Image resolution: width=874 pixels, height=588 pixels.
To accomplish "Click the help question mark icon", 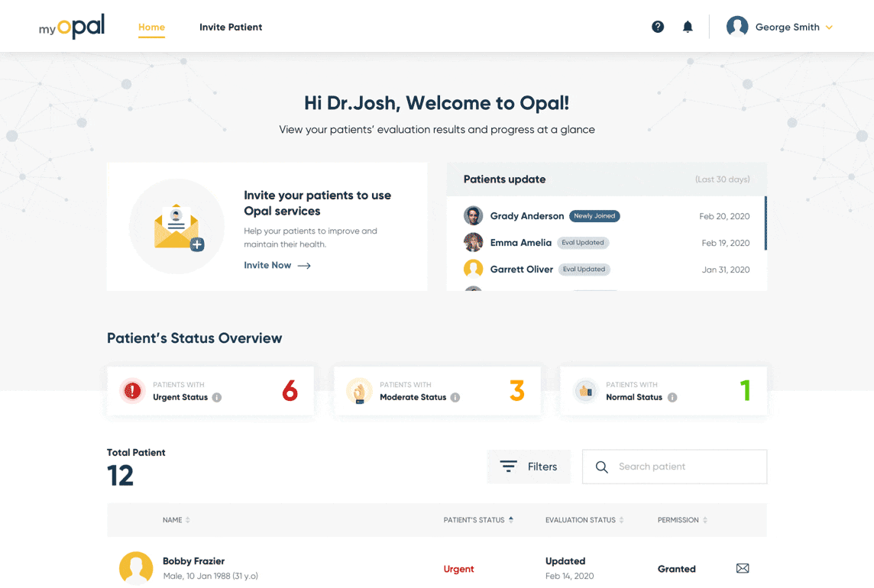I will pyautogui.click(x=658, y=27).
